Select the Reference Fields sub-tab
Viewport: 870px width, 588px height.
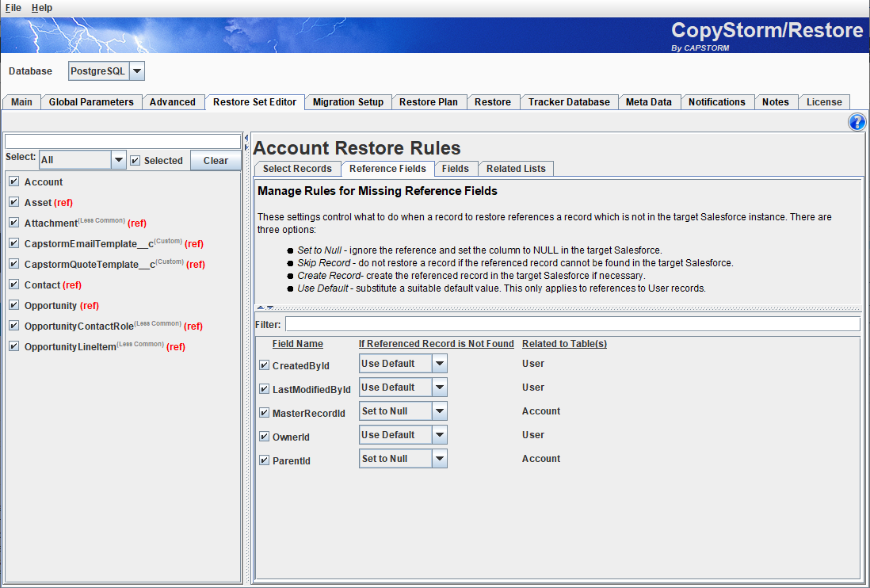click(387, 169)
